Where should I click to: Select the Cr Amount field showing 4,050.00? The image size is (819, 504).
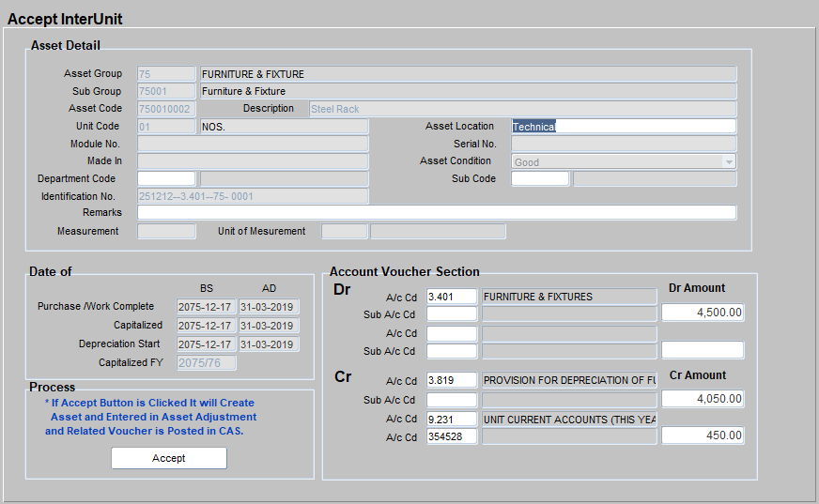point(703,399)
